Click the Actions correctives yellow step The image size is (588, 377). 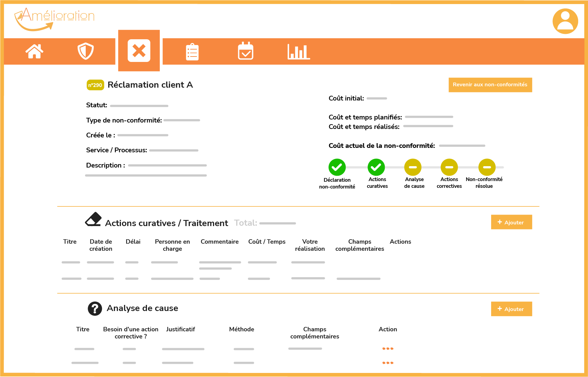click(449, 167)
